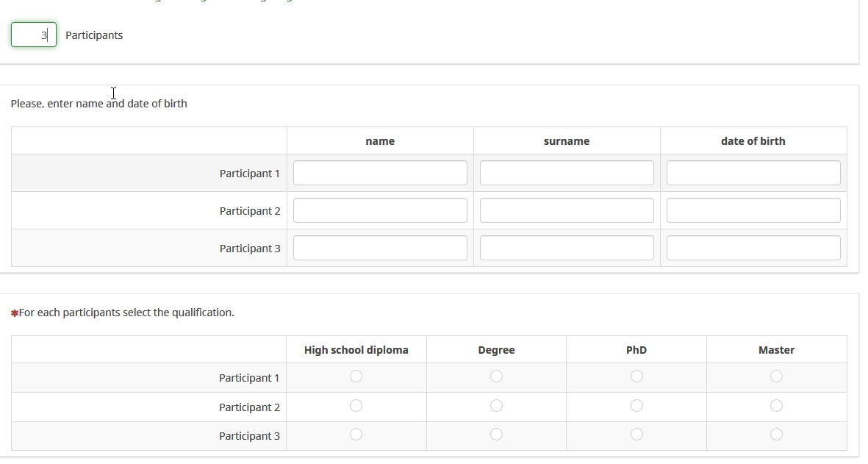Select High school diploma for Participant 1

(356, 376)
